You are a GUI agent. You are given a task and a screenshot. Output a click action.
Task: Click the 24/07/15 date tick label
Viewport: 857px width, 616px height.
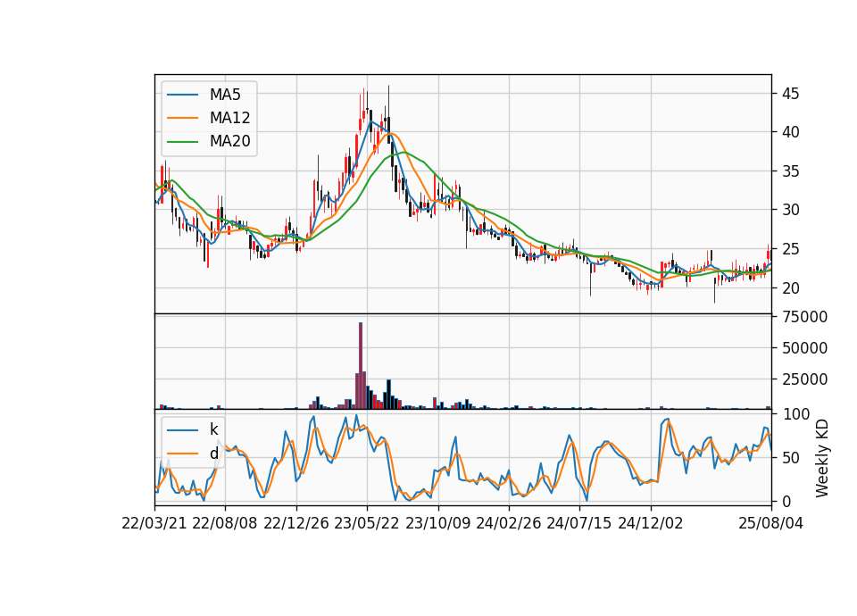(579, 523)
